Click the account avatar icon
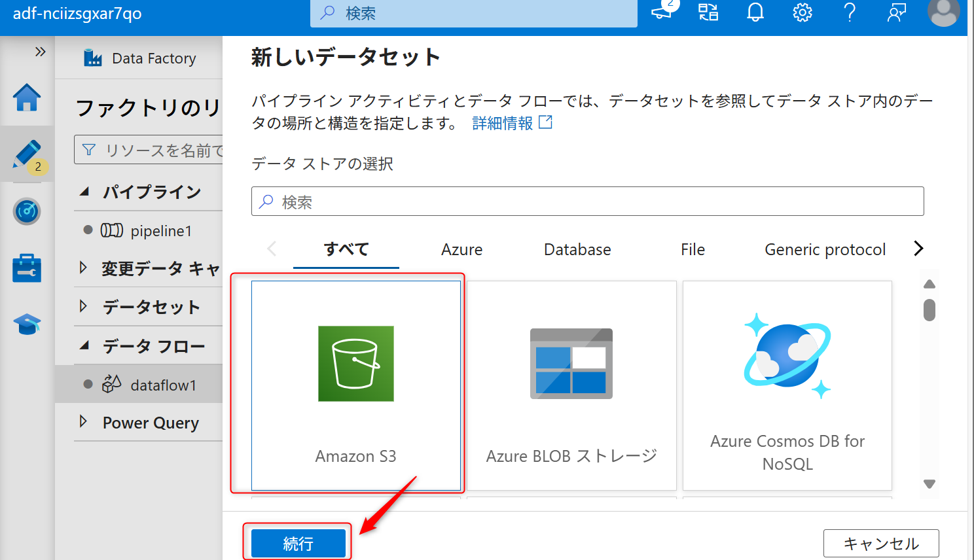Screen dimensions: 974x560 pos(943,12)
